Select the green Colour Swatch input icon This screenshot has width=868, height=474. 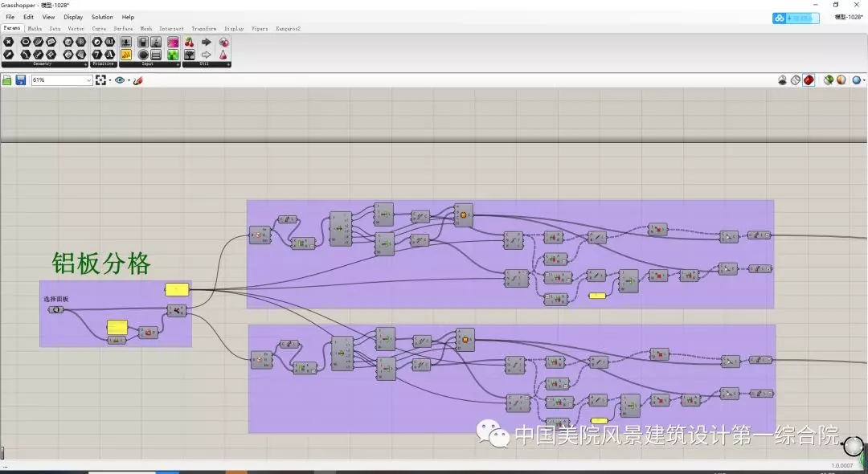coord(173,55)
